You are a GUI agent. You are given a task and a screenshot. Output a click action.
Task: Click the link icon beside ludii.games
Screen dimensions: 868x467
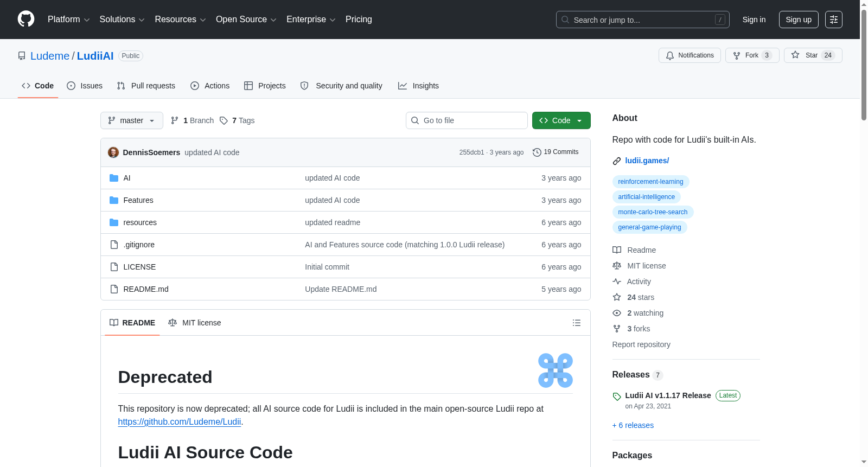[x=617, y=161]
